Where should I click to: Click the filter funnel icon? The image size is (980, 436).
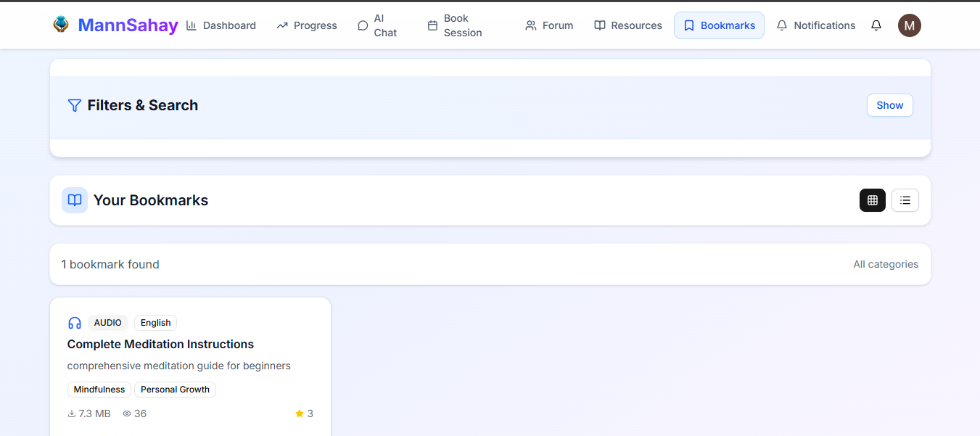(74, 105)
